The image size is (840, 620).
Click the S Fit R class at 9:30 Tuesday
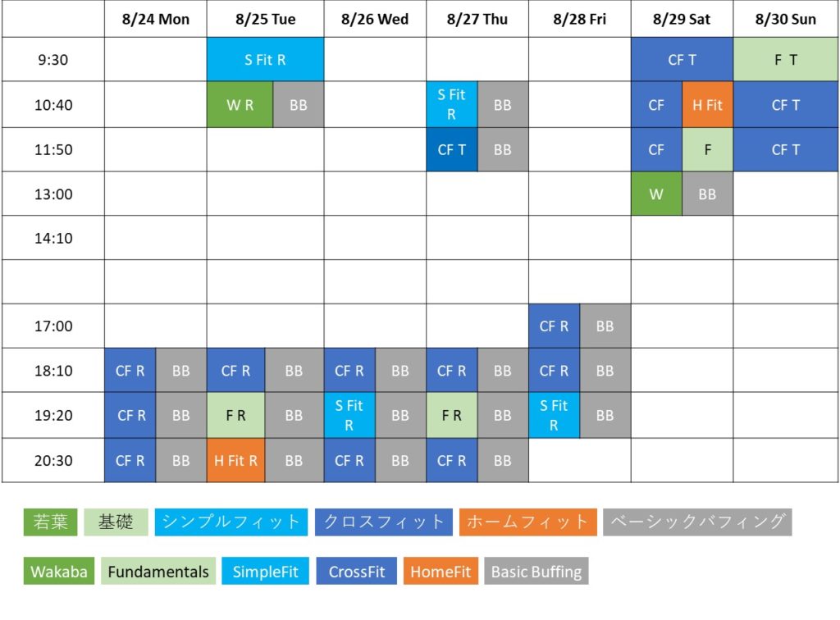point(265,60)
